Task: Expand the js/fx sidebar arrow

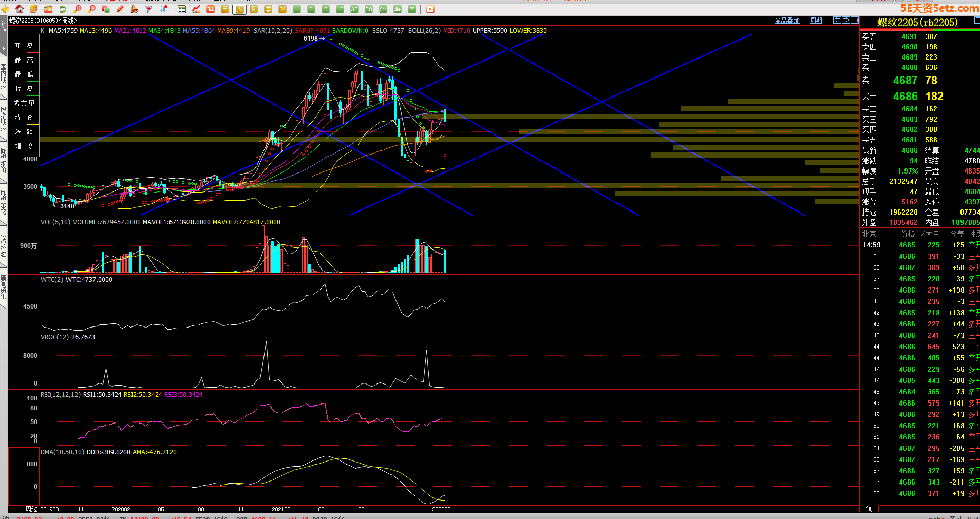Action: (x=4, y=48)
